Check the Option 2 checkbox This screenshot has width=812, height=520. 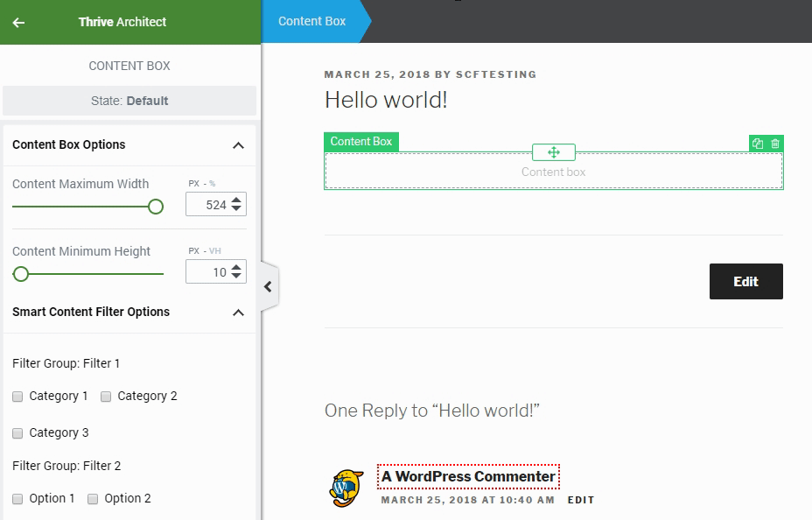93,499
